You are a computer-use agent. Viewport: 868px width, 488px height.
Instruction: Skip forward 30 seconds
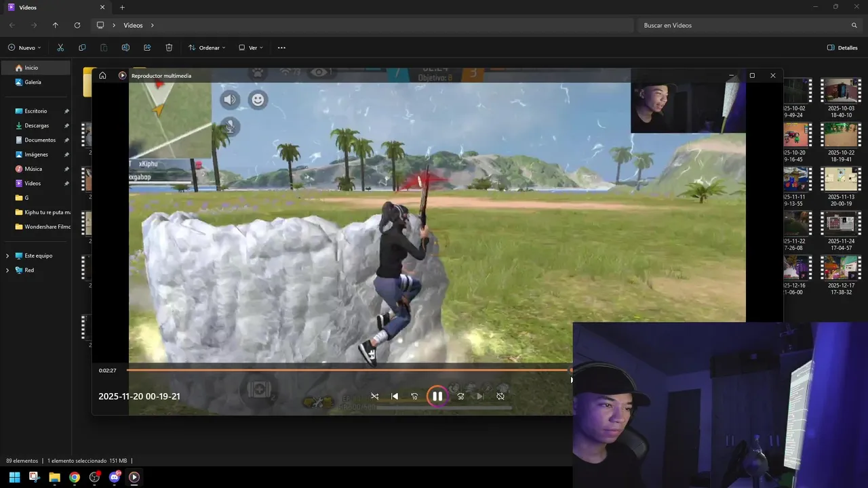pos(460,396)
